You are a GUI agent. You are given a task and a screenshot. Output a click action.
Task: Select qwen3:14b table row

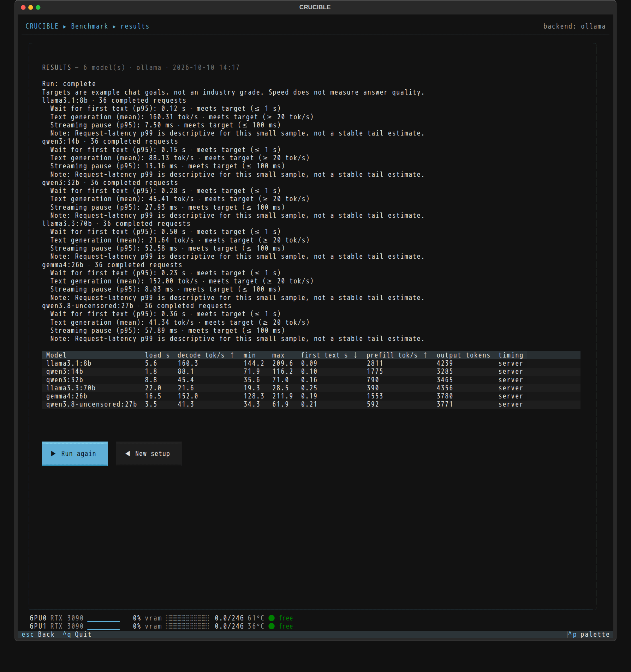tap(311, 371)
